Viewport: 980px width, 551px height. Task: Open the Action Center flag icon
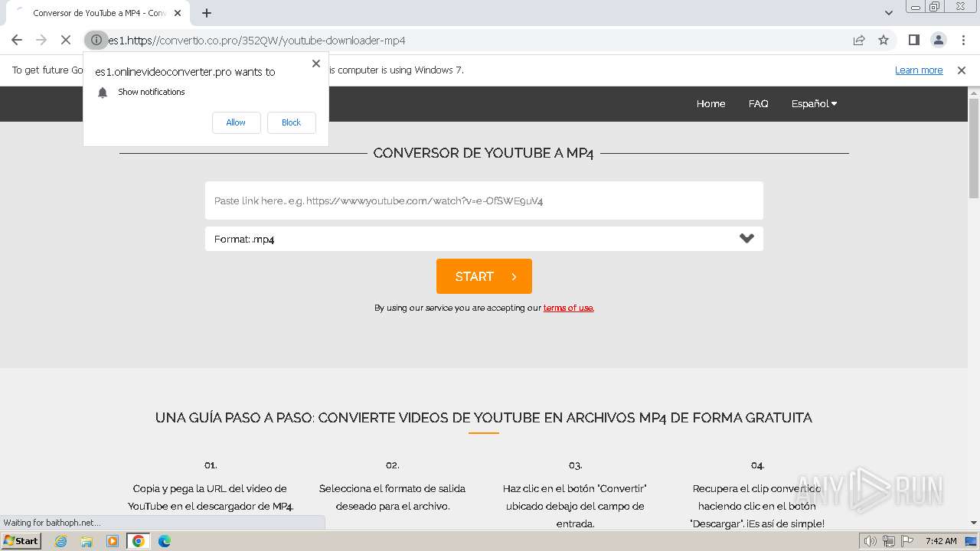coord(907,541)
